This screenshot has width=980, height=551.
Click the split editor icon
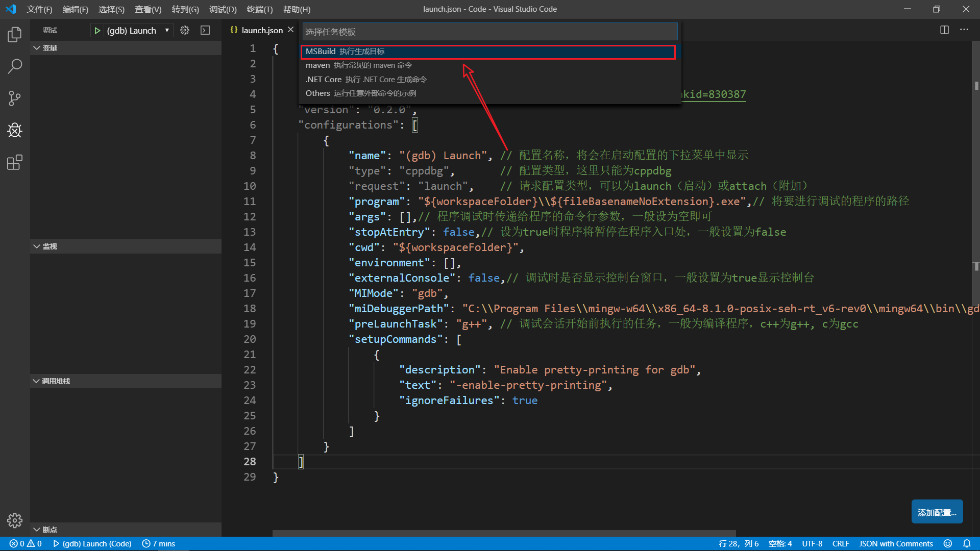tap(944, 30)
